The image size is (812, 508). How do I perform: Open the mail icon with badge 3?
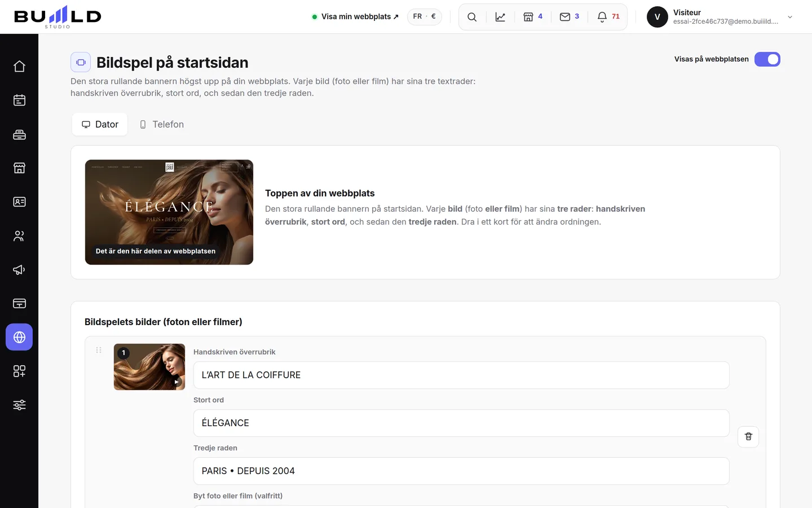(570, 17)
